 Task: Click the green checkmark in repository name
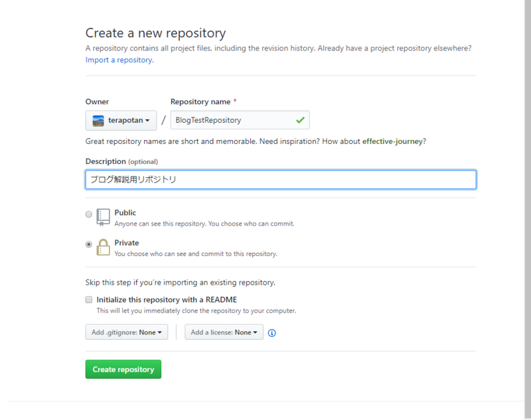click(300, 120)
